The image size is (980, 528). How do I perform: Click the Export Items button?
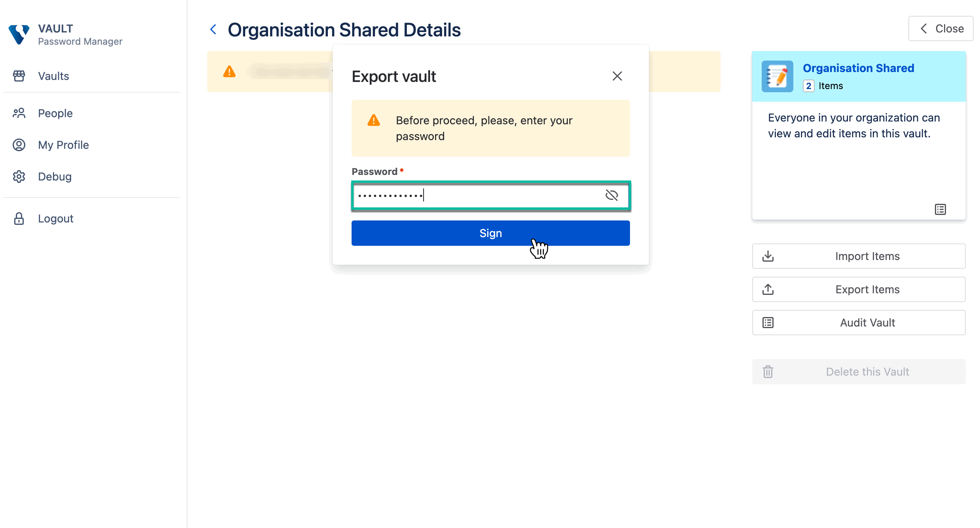click(859, 289)
